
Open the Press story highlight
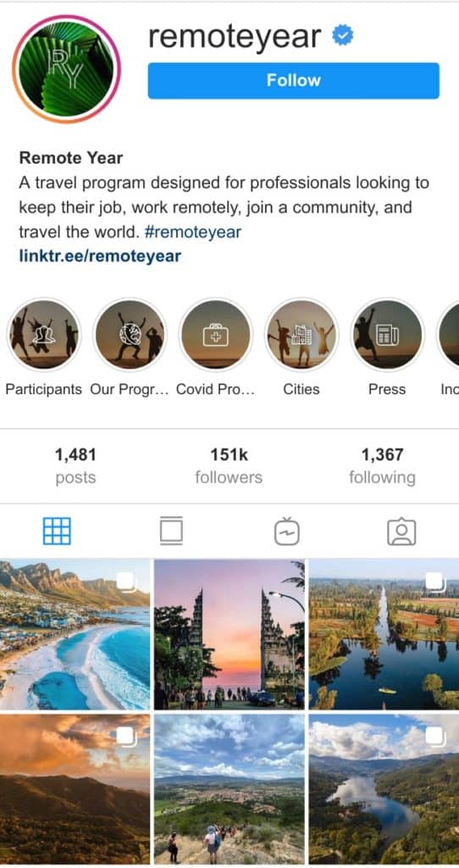click(387, 334)
